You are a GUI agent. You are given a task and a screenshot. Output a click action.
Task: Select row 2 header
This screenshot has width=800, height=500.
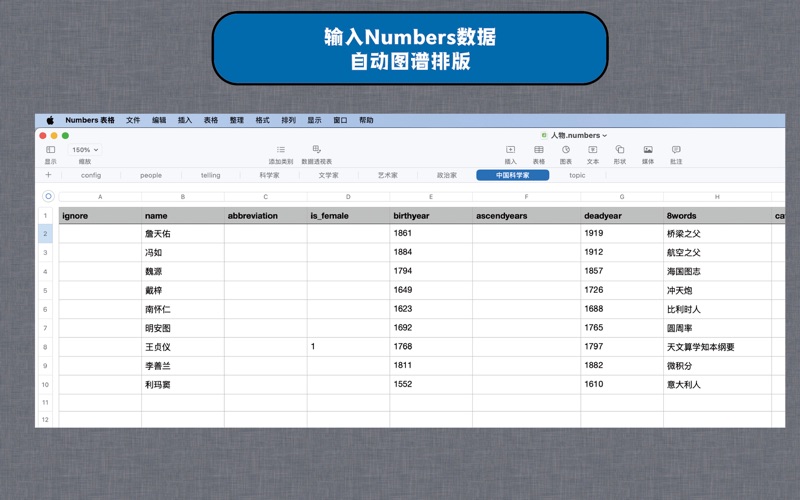pyautogui.click(x=45, y=234)
